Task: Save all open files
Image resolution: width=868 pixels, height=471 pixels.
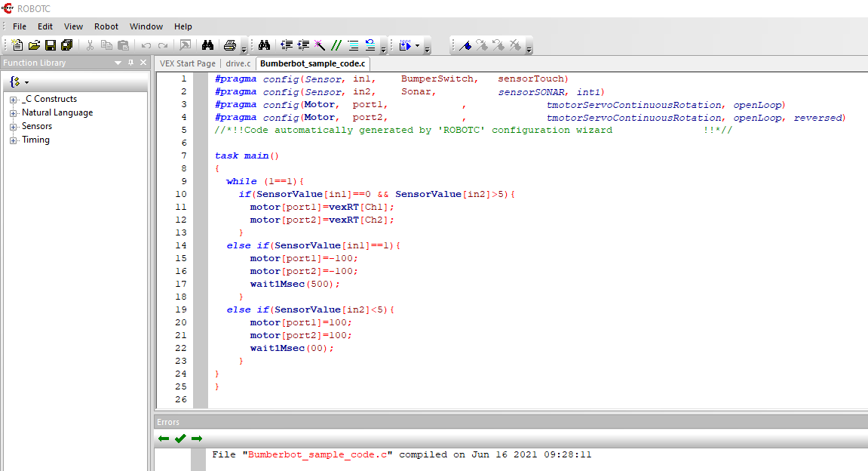Action: click(x=67, y=45)
